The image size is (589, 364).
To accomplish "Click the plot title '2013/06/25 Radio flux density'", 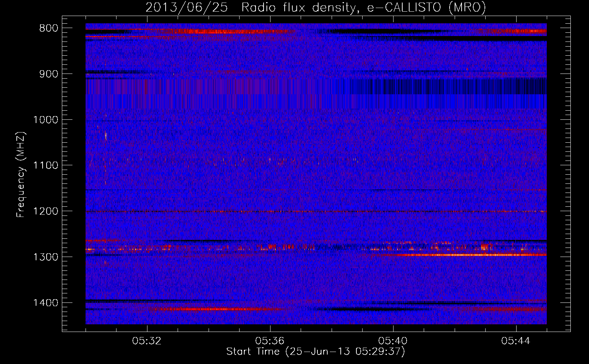I will [316, 8].
